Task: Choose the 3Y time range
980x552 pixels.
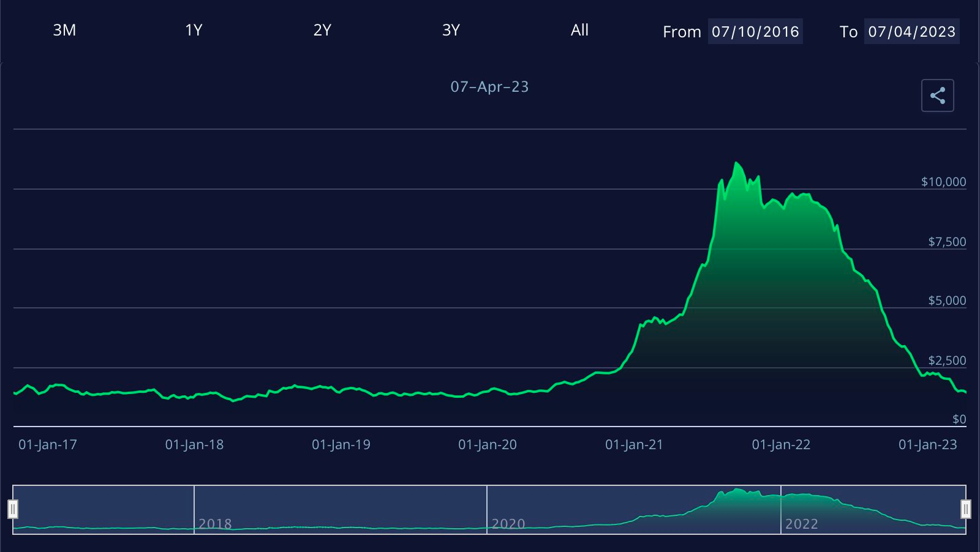Action: coord(451,30)
